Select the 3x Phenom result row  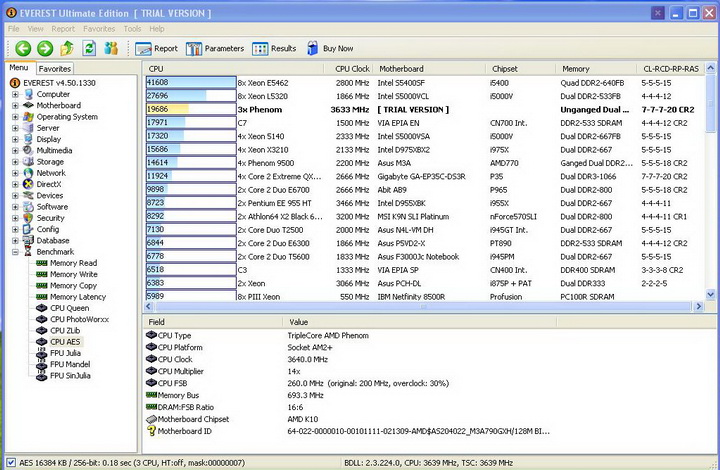click(x=423, y=109)
